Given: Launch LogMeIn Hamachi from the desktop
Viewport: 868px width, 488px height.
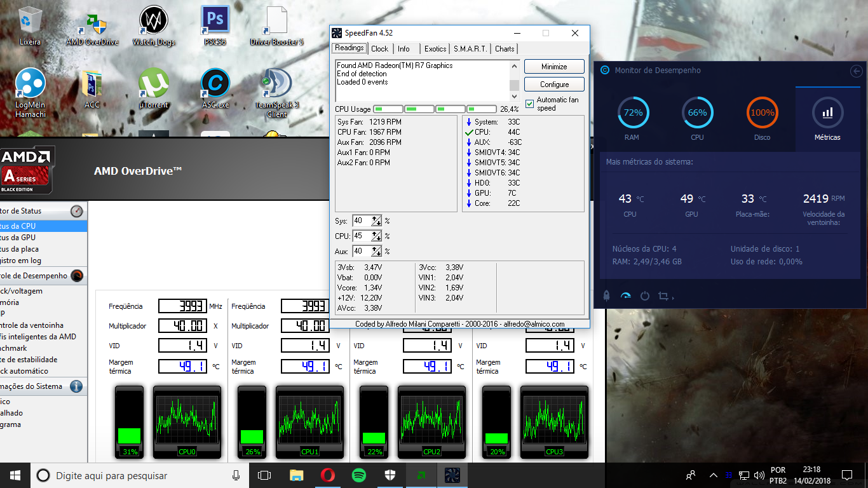Looking at the screenshot, I should 31,93.
